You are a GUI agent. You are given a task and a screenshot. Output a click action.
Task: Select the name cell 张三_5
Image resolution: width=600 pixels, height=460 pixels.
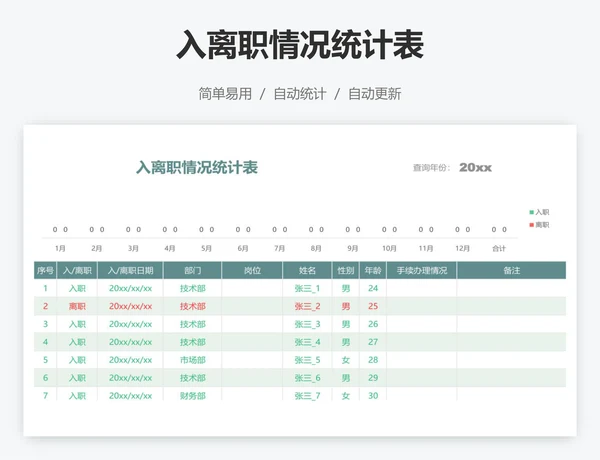[x=307, y=360]
